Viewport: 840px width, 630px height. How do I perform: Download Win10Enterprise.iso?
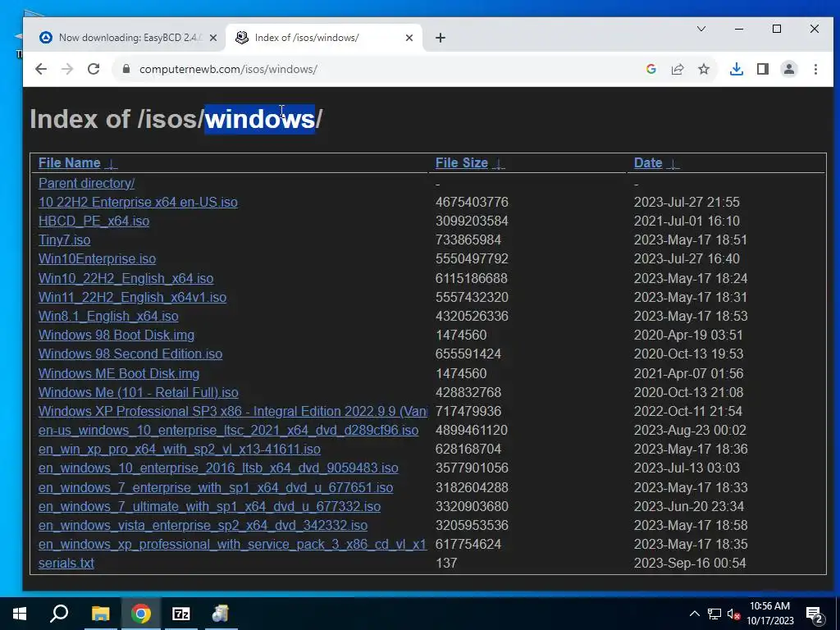click(97, 258)
